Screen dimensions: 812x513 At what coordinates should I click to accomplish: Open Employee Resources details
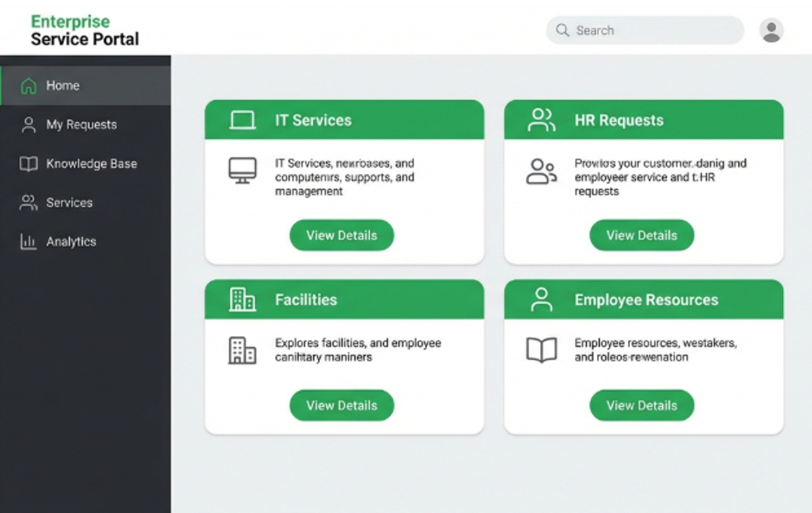641,405
